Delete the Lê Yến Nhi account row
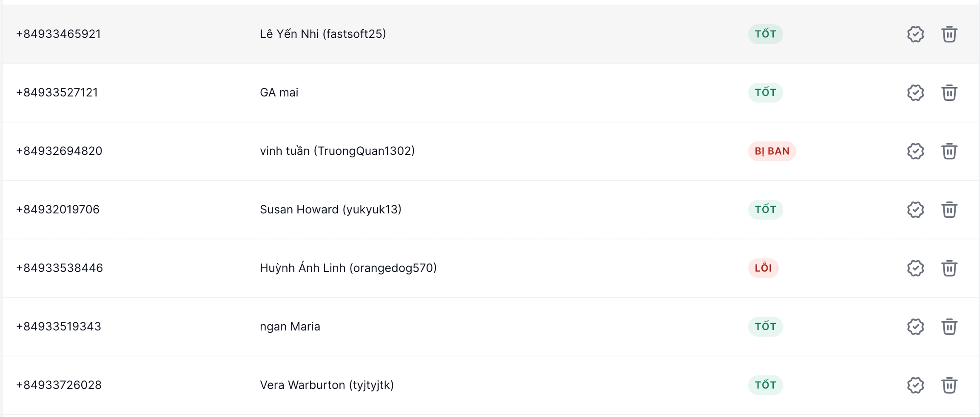The width and height of the screenshot is (980, 417). (949, 34)
